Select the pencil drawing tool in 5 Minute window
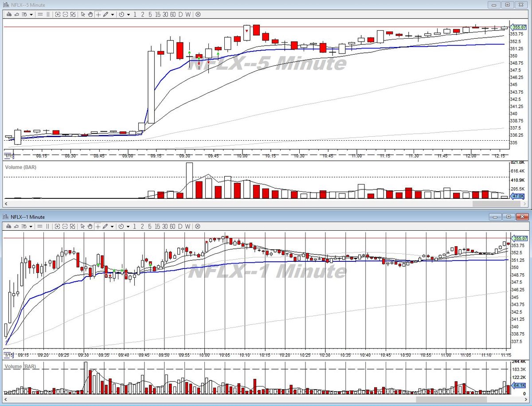The width and height of the screenshot is (532, 406). click(x=106, y=14)
